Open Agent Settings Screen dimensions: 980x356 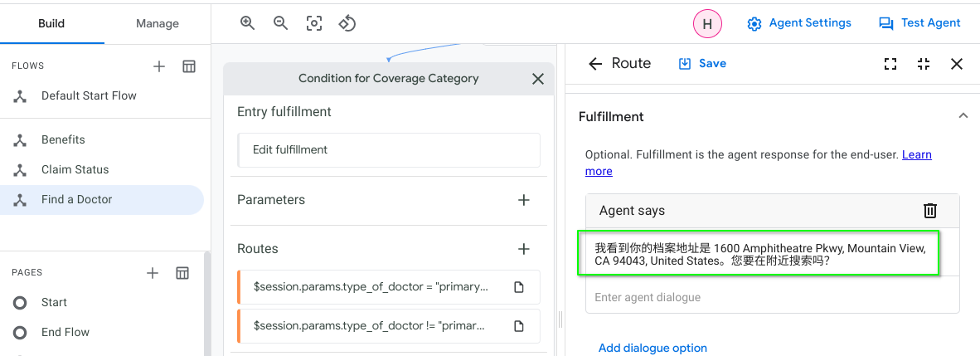[x=799, y=23]
